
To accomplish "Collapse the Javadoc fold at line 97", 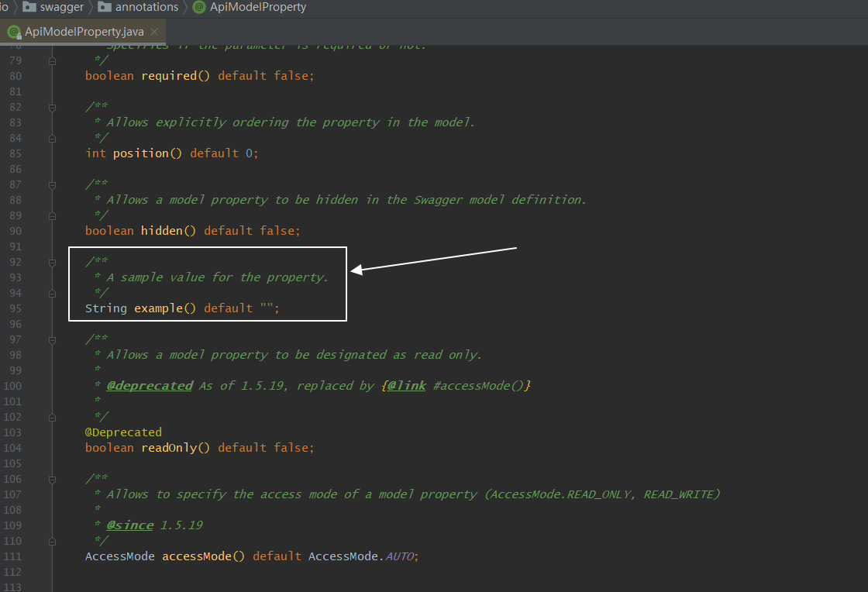I will click(52, 339).
